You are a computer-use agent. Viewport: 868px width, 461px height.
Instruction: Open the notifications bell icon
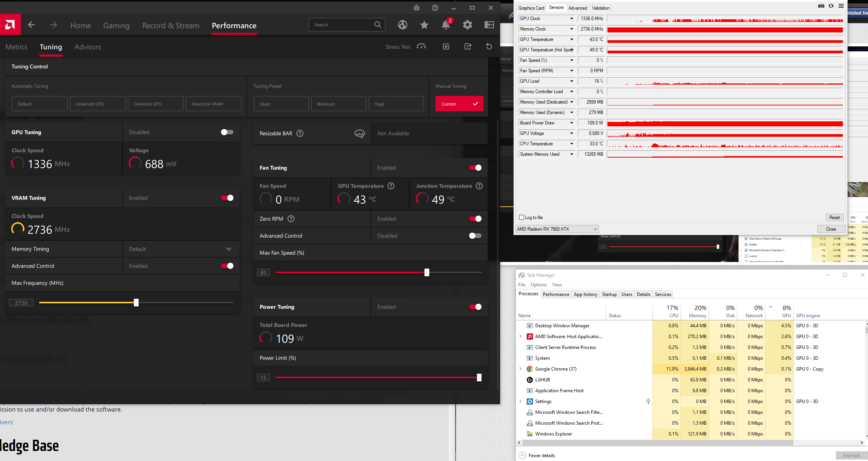(446, 25)
